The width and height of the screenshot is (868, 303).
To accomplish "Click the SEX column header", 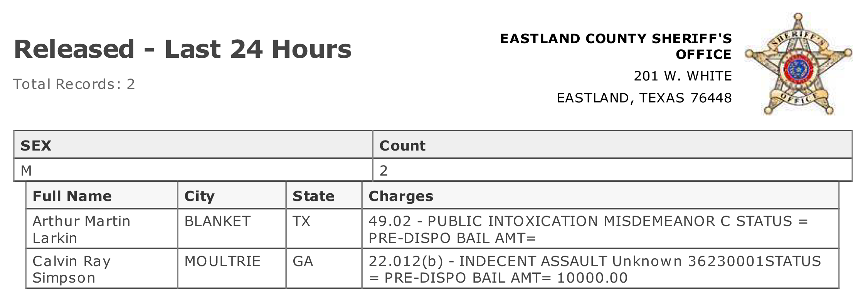I will point(193,145).
